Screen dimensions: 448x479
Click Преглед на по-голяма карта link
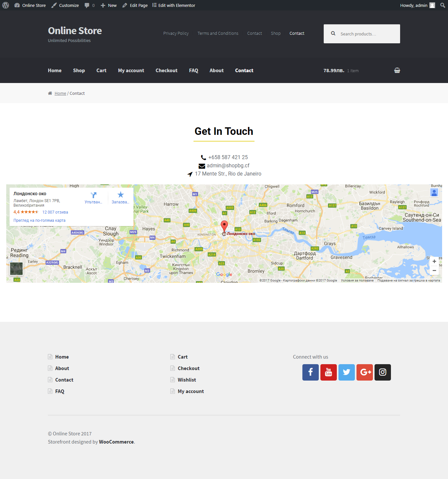tap(39, 220)
